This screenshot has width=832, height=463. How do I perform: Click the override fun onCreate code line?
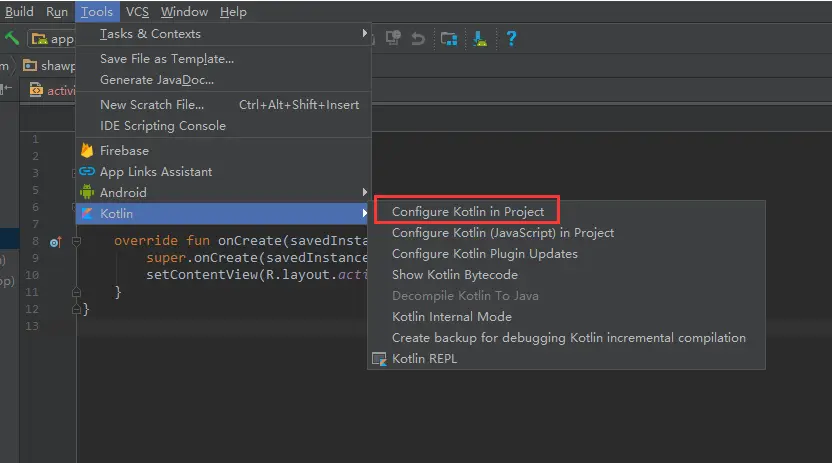[240, 241]
